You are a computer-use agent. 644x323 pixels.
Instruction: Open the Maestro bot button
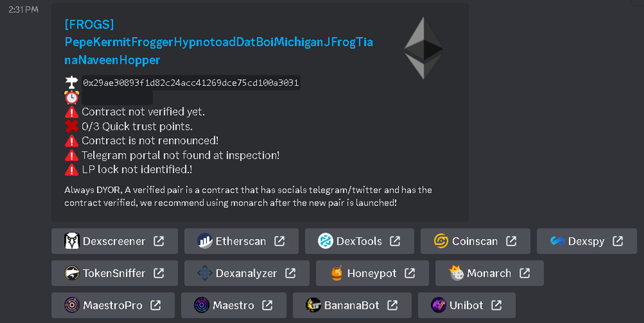(233, 306)
